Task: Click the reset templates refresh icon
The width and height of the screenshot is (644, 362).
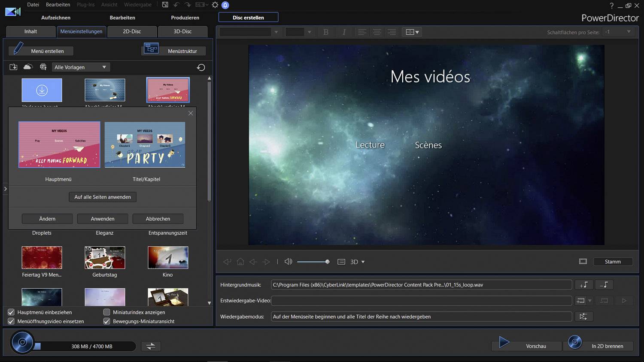Action: [x=200, y=67]
